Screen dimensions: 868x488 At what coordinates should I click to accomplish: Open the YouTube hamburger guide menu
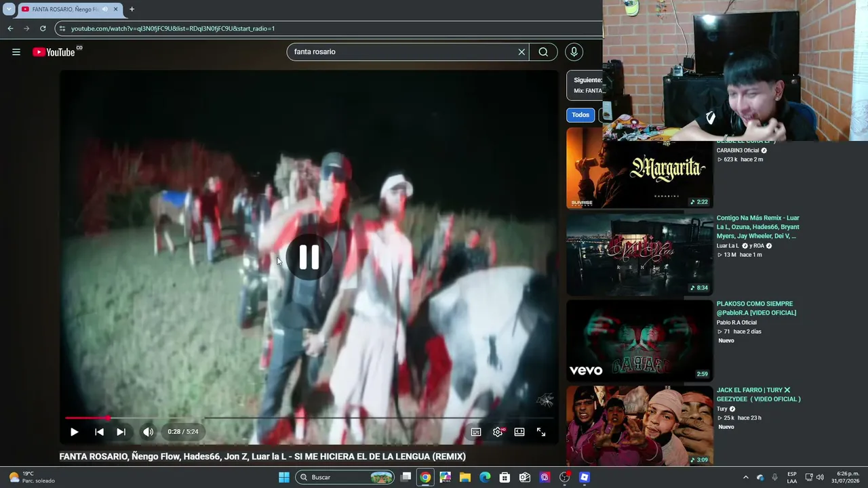[x=16, y=52]
